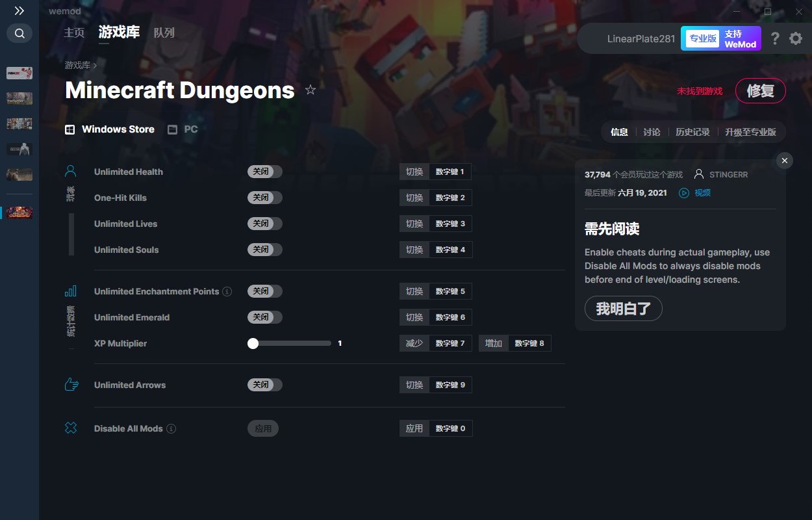The image size is (812, 520).
Task: Set hotkey 数字键 1 for Unlimited Health
Action: click(450, 172)
